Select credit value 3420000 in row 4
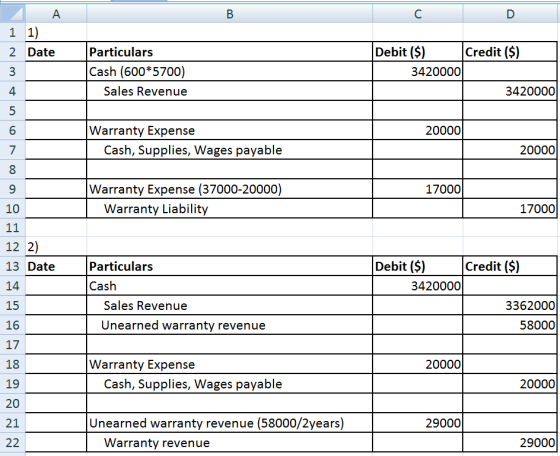 pos(510,91)
